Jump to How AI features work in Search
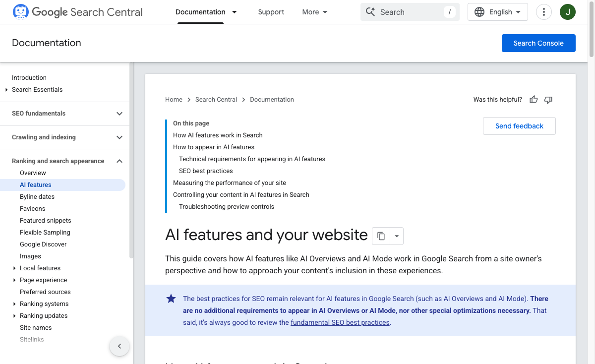This screenshot has width=595, height=364. [x=218, y=135]
